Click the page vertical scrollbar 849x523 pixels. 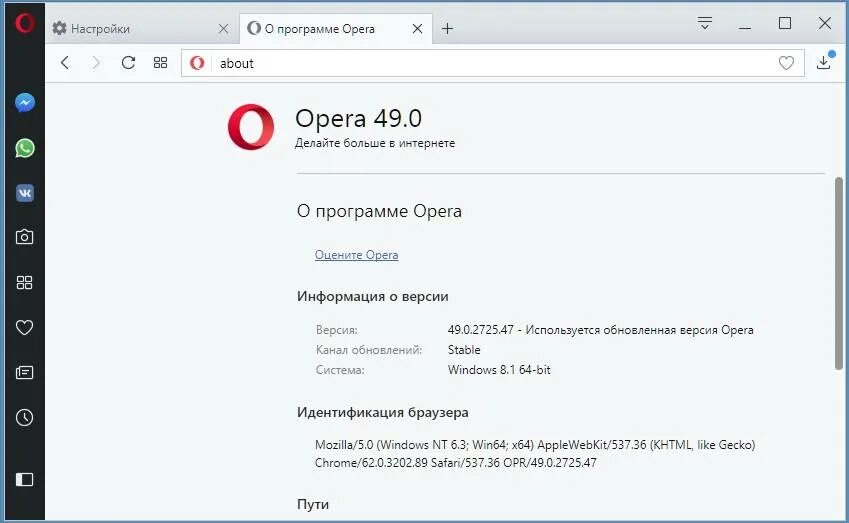839,273
